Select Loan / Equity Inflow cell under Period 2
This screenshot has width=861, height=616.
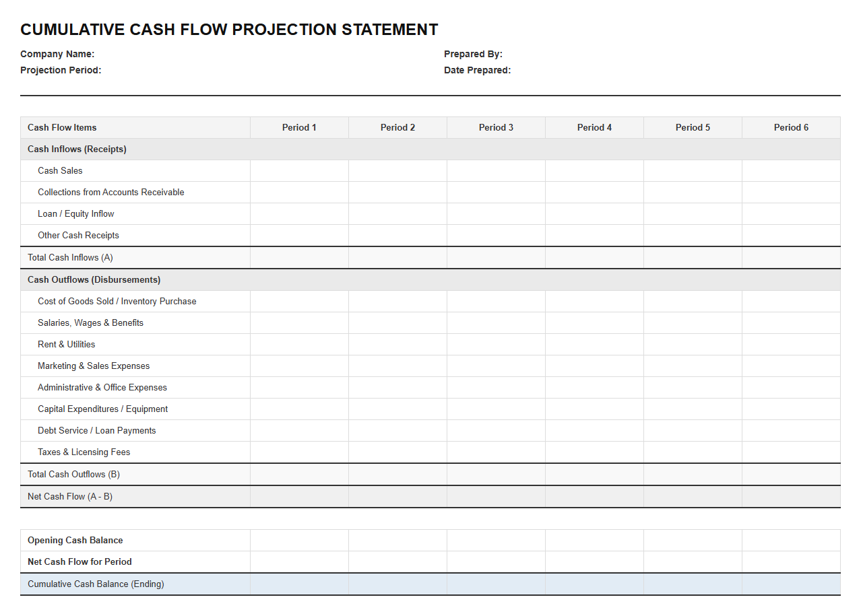click(397, 213)
